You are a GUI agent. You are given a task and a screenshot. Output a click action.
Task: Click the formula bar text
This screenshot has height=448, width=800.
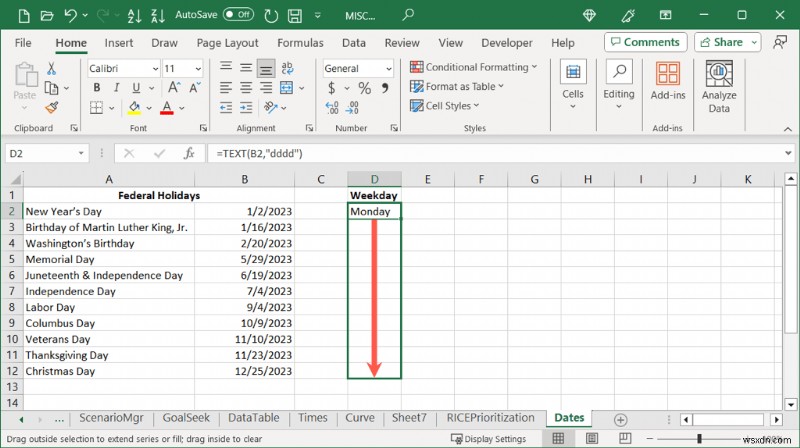259,154
